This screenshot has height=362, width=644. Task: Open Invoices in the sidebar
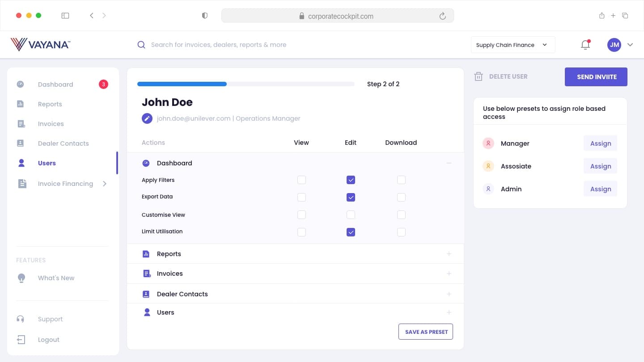point(51,124)
